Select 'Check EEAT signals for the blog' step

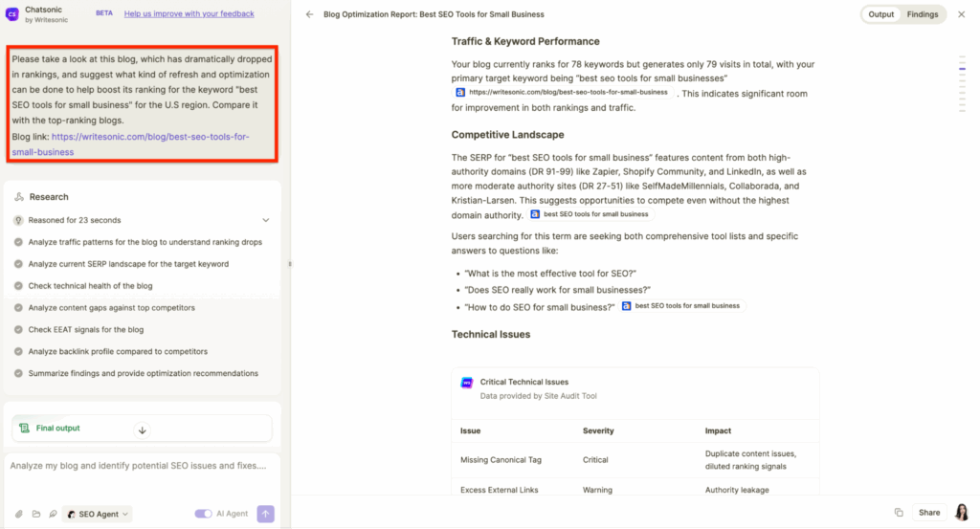(85, 329)
